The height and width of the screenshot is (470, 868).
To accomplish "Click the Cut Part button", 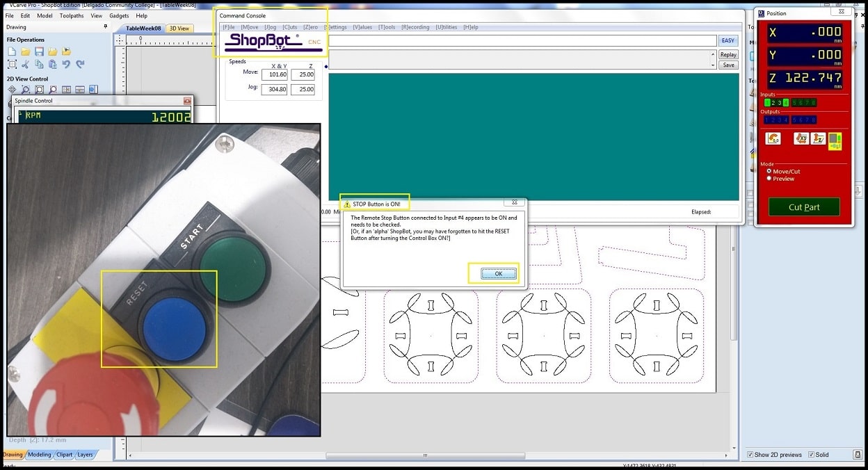I will click(x=804, y=207).
